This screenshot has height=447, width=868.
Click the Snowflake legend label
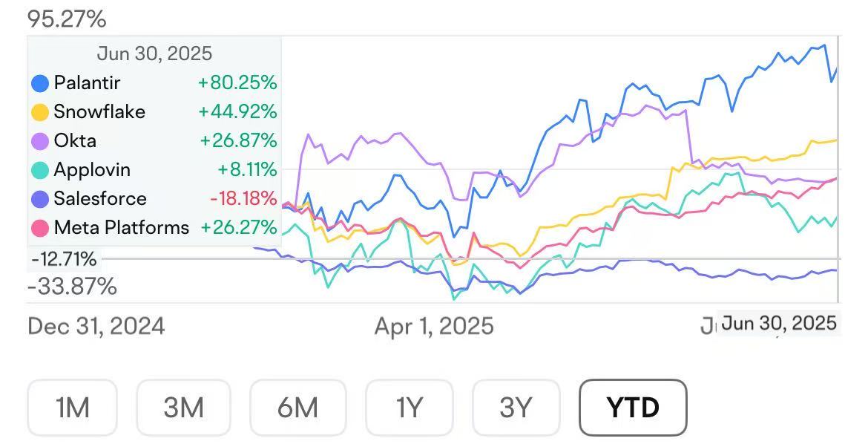pos(99,112)
